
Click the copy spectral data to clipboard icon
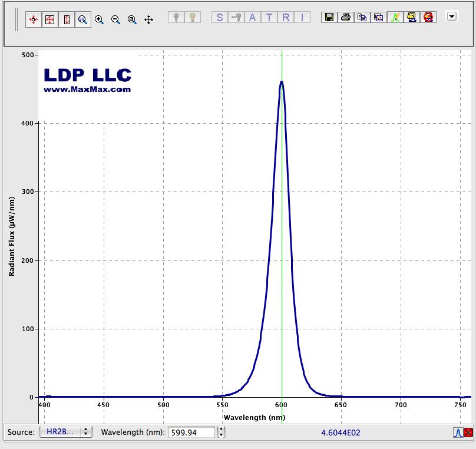tap(362, 17)
